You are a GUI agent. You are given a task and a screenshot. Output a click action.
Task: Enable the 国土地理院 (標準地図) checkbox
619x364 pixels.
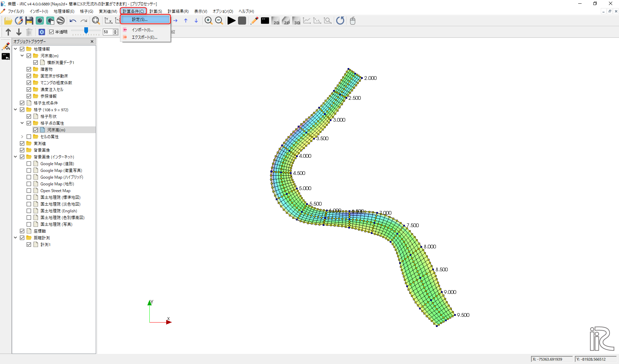tap(29, 197)
